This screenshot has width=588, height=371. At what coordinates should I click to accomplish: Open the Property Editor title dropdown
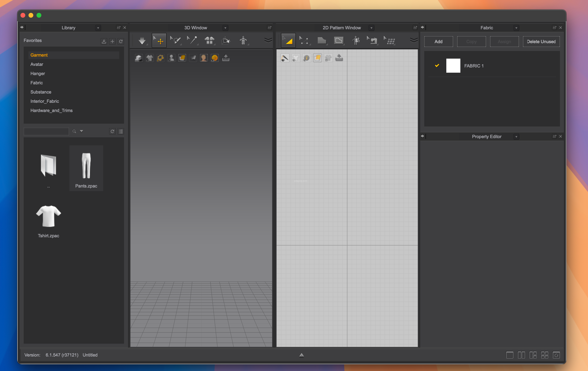click(x=516, y=137)
